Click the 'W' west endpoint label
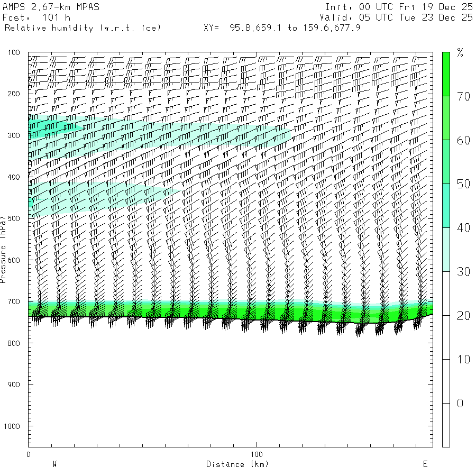476x476 pixels. coord(54,464)
